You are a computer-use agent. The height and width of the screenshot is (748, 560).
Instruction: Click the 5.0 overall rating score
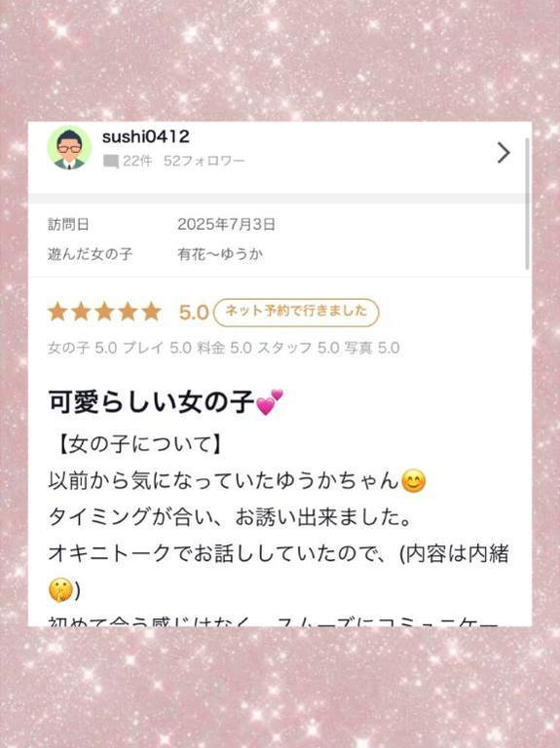pyautogui.click(x=194, y=313)
